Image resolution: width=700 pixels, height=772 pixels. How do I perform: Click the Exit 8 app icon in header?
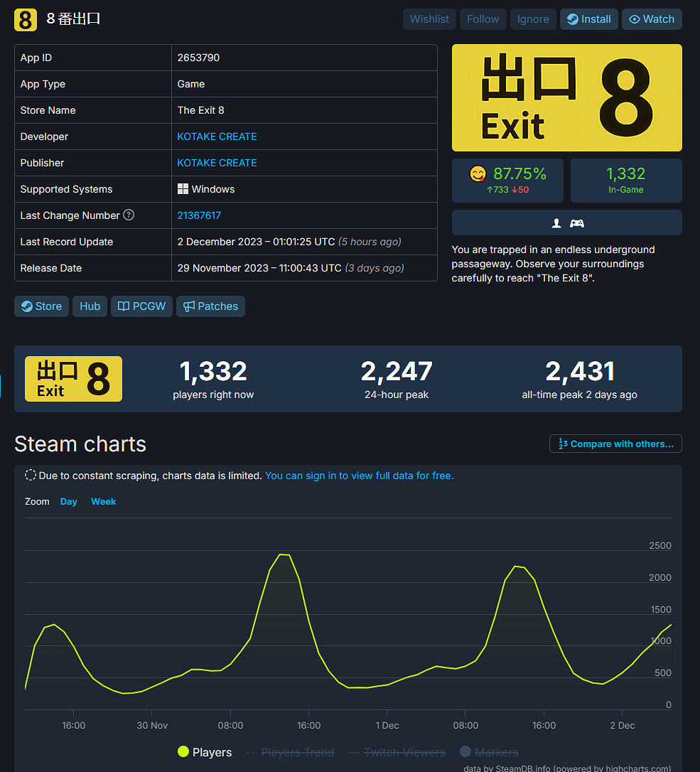pyautogui.click(x=25, y=19)
